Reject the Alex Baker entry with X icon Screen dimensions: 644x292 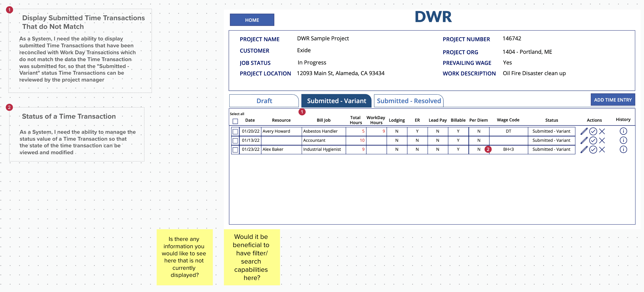(602, 150)
